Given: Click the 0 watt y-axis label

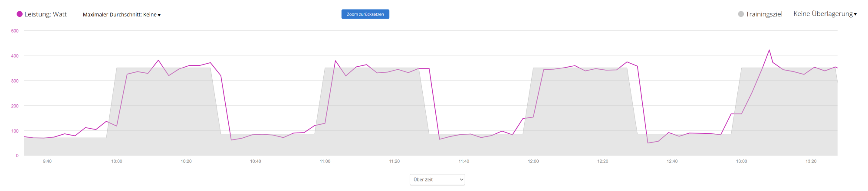Looking at the screenshot, I should (17, 155).
